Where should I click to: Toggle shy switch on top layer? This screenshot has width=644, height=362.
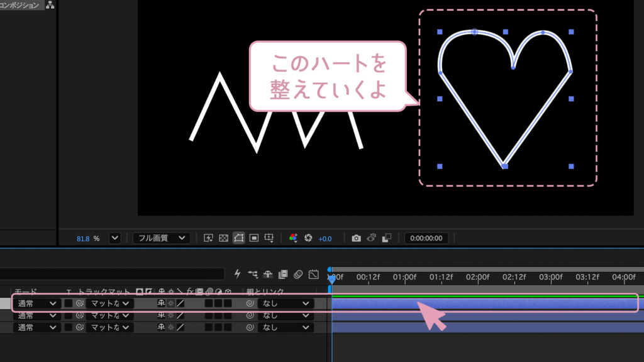(x=161, y=304)
